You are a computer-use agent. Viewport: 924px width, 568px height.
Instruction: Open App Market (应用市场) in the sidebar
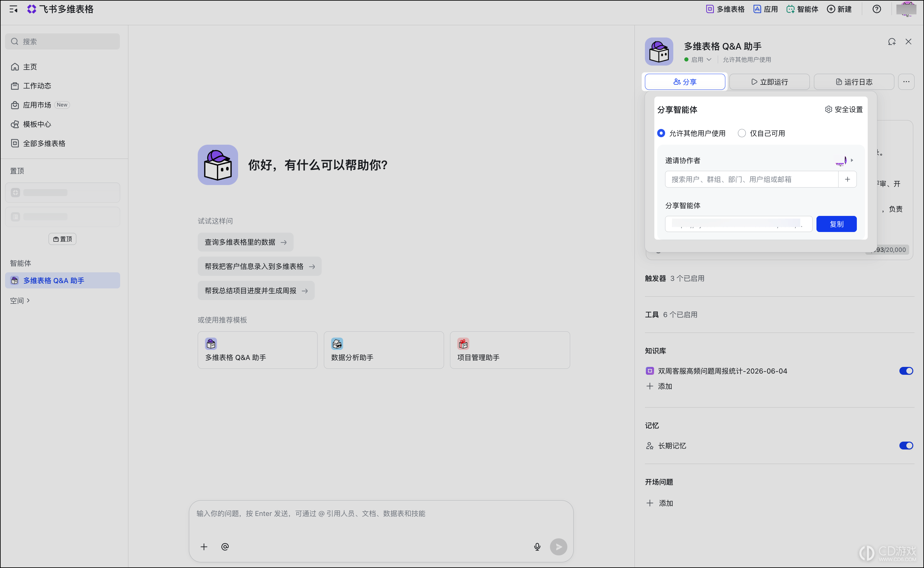(62, 105)
